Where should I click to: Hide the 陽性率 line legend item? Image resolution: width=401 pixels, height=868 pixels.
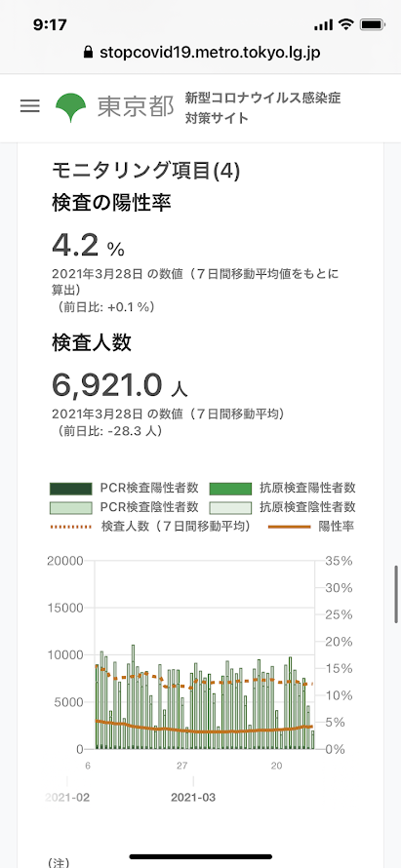click(311, 526)
